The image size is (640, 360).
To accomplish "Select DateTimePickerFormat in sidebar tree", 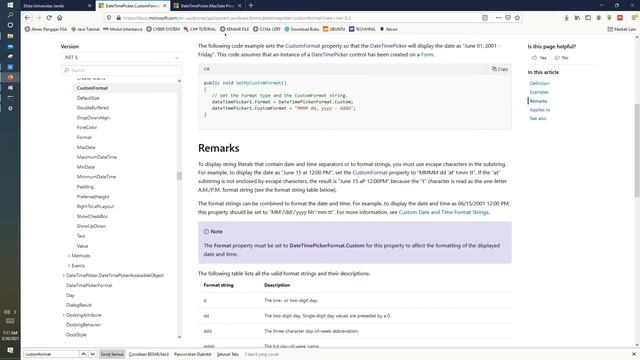I will pyautogui.click(x=89, y=285).
